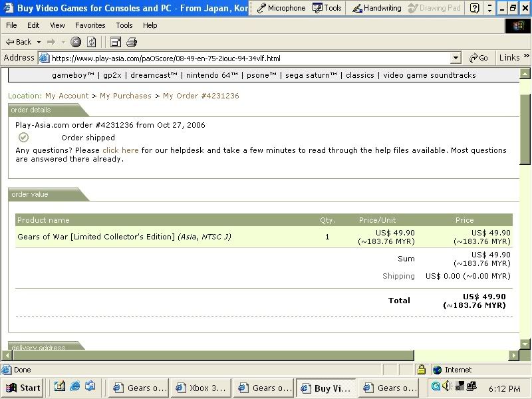Click the security padlock in the status bar
532x399 pixels.
point(421,370)
